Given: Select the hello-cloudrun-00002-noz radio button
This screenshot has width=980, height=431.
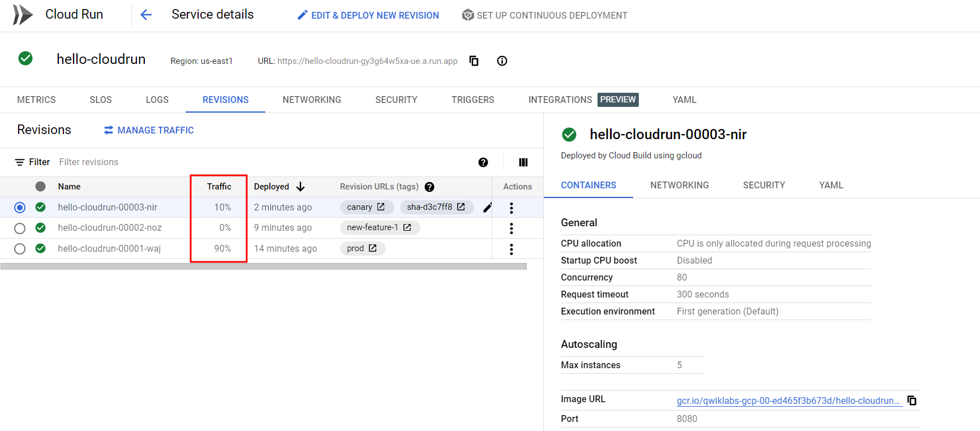Looking at the screenshot, I should 20,229.
